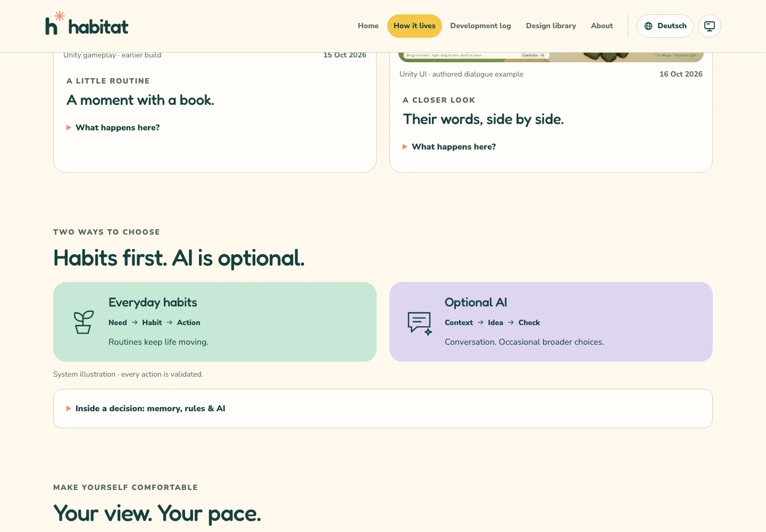Click the date "15 Oct 2026"
766x532 pixels.
click(x=345, y=55)
